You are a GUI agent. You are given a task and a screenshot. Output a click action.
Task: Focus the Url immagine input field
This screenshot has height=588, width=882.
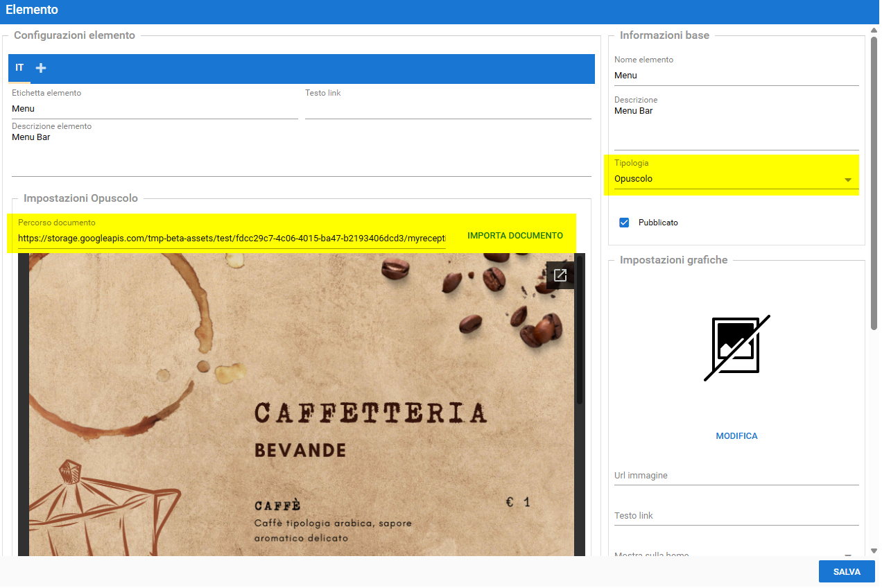pyautogui.click(x=736, y=476)
